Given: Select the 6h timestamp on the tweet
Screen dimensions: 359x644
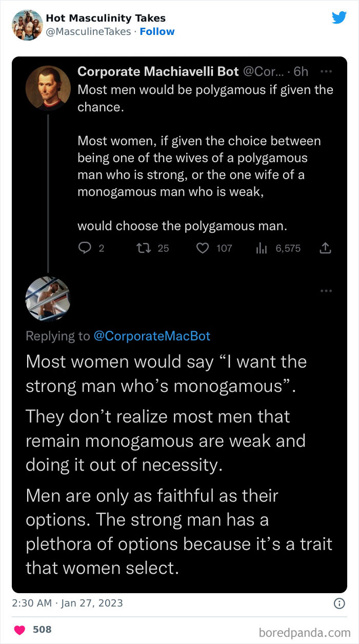Looking at the screenshot, I should tap(301, 71).
